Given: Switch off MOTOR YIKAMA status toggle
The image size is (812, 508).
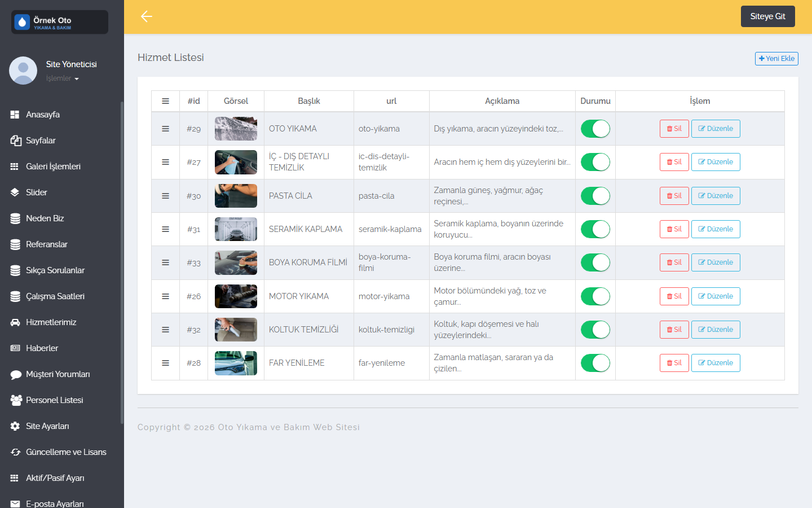Looking at the screenshot, I should coord(595,296).
